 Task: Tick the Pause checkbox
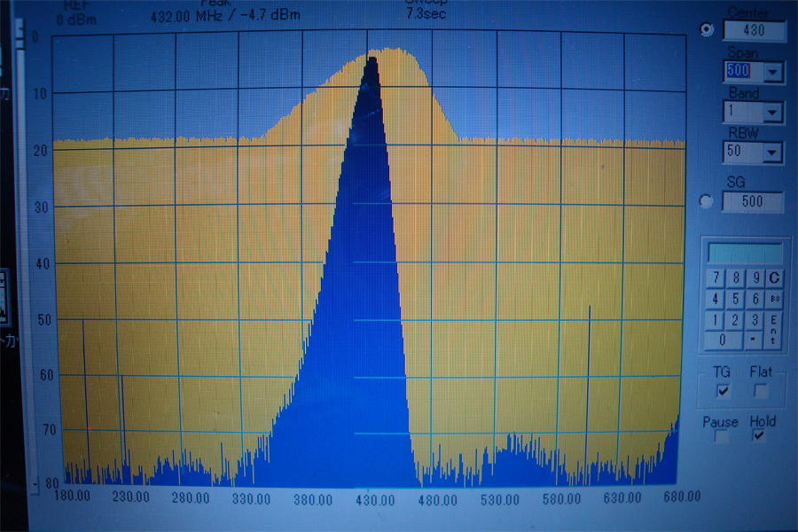721,438
